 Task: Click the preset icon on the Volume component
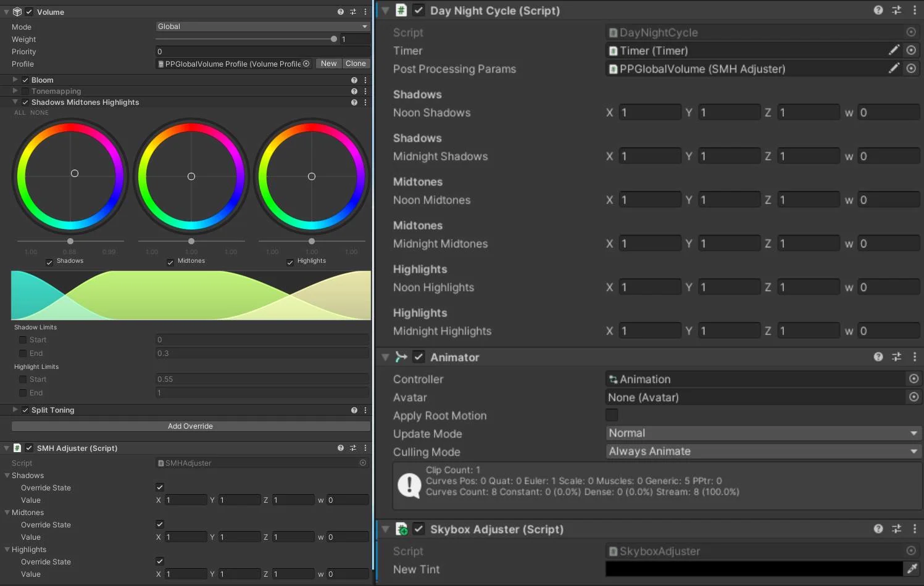(x=352, y=11)
